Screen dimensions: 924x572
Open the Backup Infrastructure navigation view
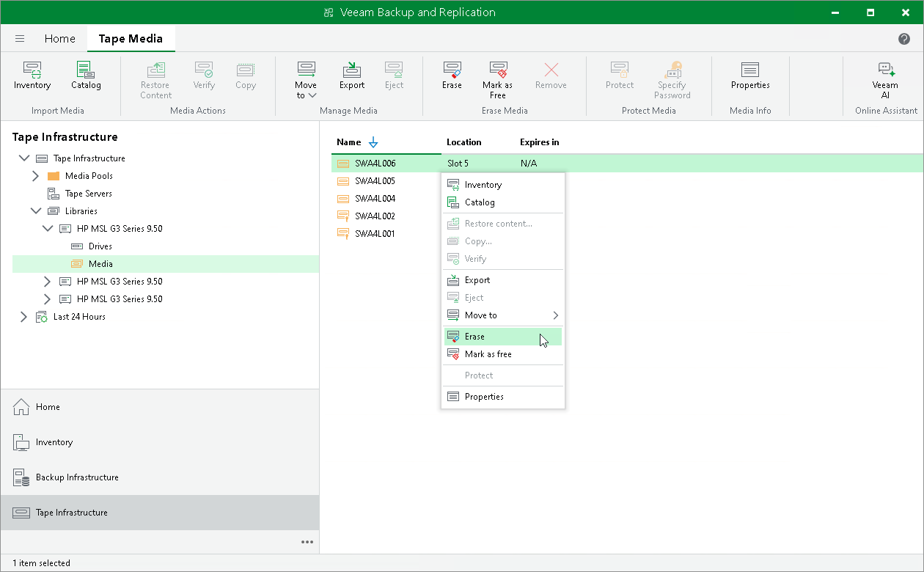point(160,477)
